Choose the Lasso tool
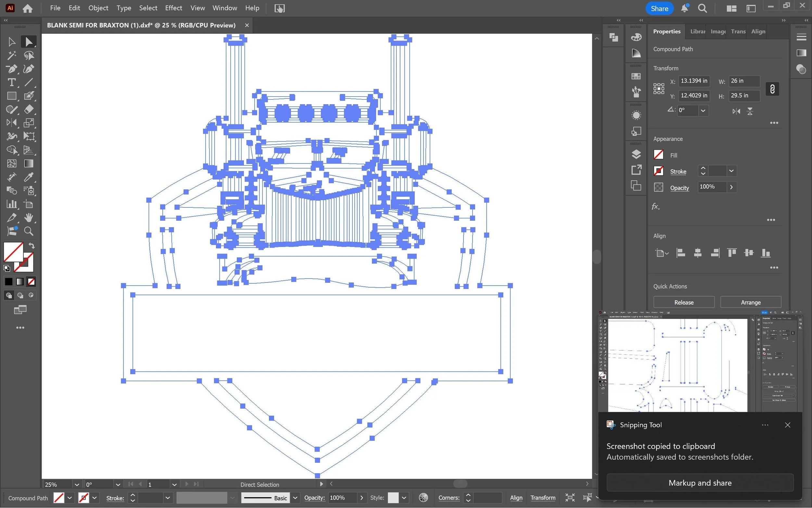This screenshot has height=508, width=812. pos(29,55)
